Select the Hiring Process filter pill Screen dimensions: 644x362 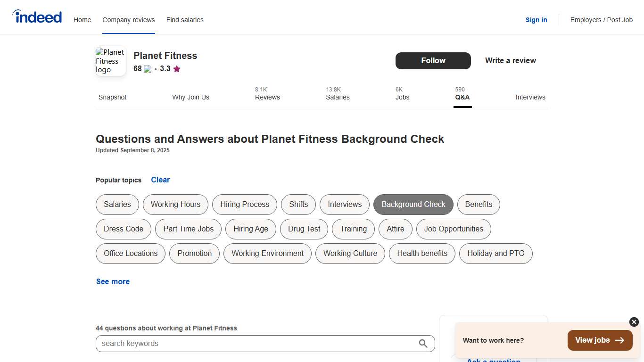click(244, 204)
